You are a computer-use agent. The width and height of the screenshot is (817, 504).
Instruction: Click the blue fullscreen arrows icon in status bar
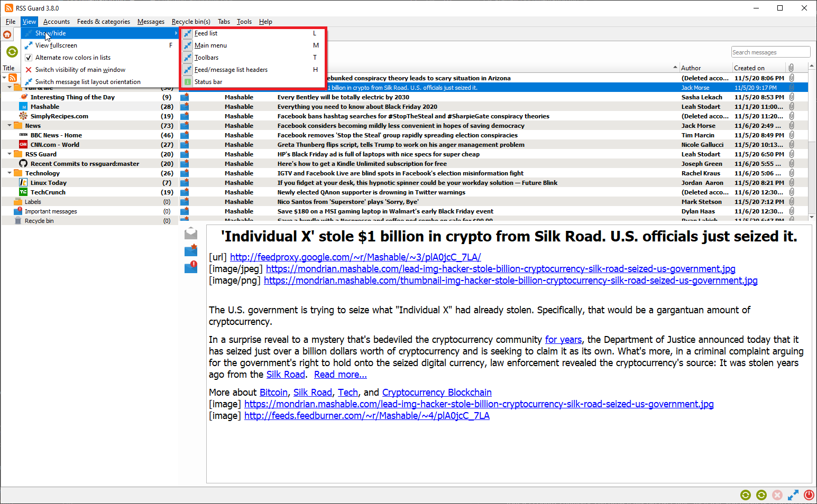793,495
